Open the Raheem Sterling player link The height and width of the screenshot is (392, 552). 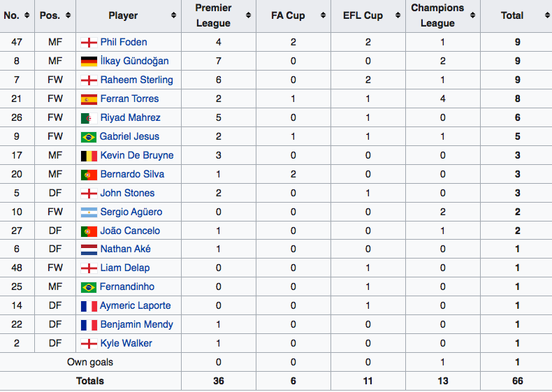click(136, 80)
